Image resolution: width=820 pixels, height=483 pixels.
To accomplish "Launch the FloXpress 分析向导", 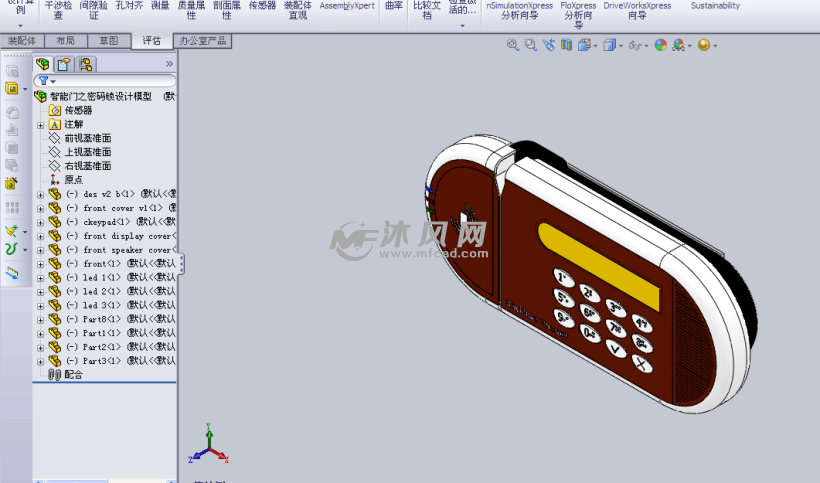I will [578, 15].
